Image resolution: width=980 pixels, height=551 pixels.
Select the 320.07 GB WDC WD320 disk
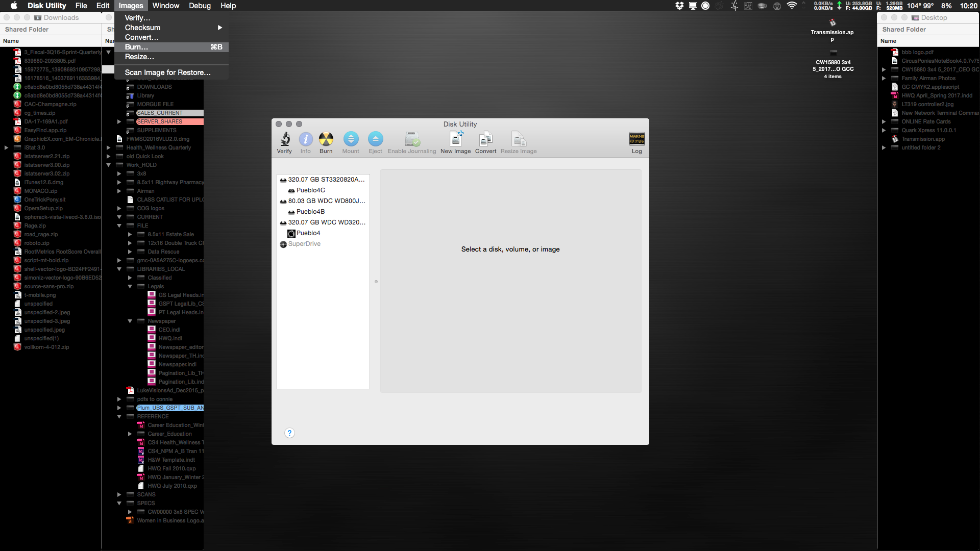(323, 222)
